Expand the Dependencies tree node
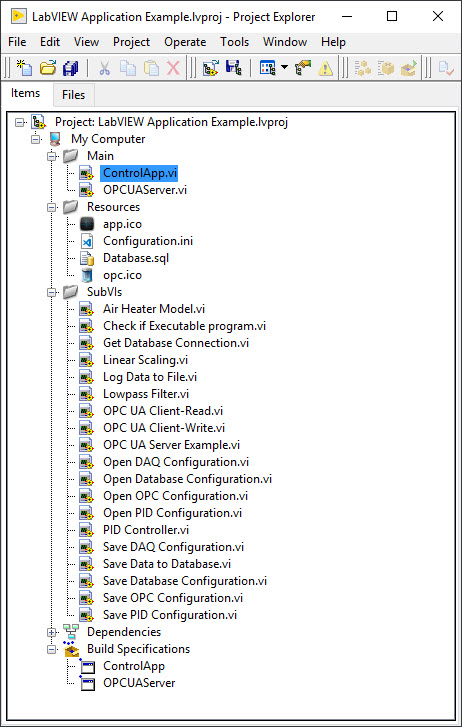This screenshot has width=462, height=727. pyautogui.click(x=52, y=632)
